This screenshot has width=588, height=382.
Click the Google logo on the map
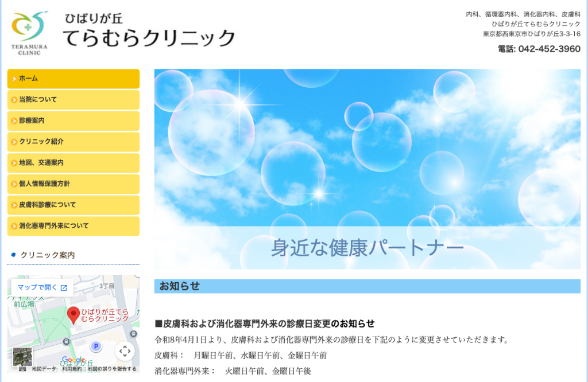point(73,360)
